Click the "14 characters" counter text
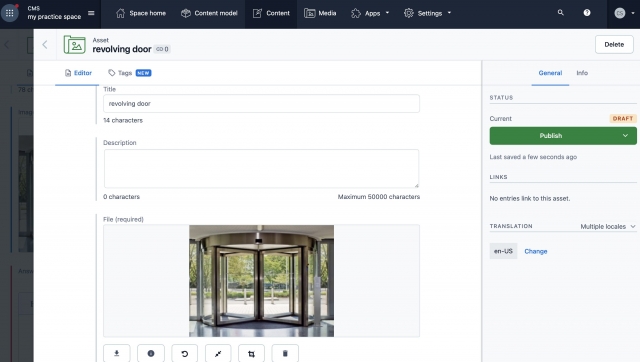640x362 pixels. [123, 120]
